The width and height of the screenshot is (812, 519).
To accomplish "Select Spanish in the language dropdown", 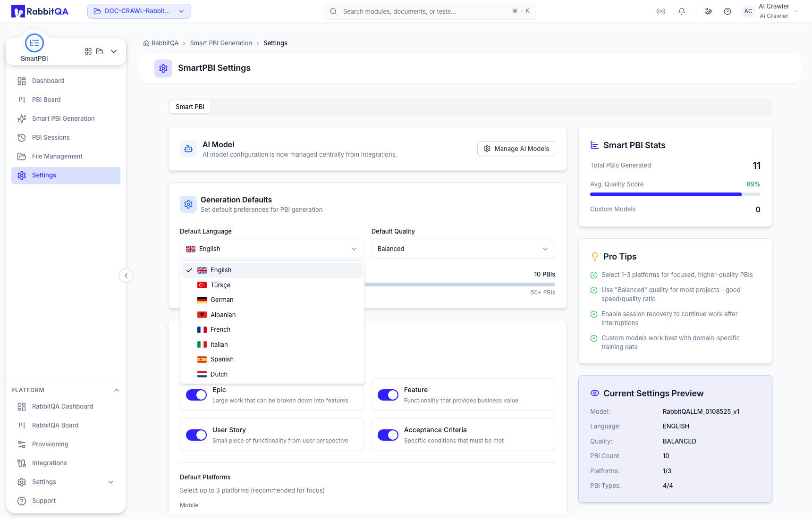I will (272, 360).
